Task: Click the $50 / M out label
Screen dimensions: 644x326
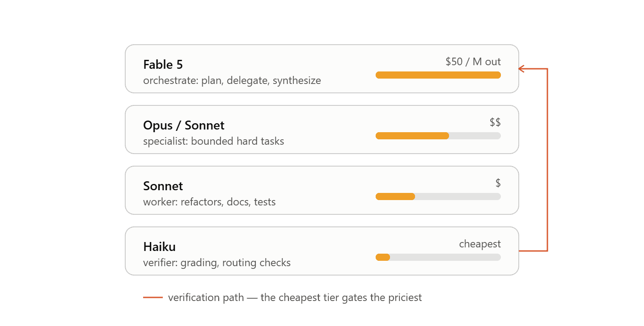Action: pos(473,62)
